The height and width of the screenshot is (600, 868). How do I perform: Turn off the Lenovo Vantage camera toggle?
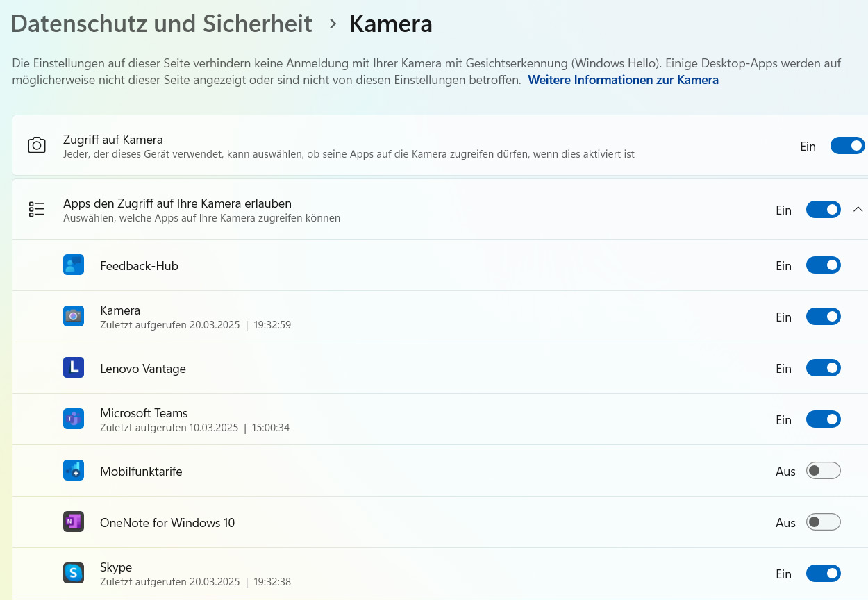coord(824,368)
